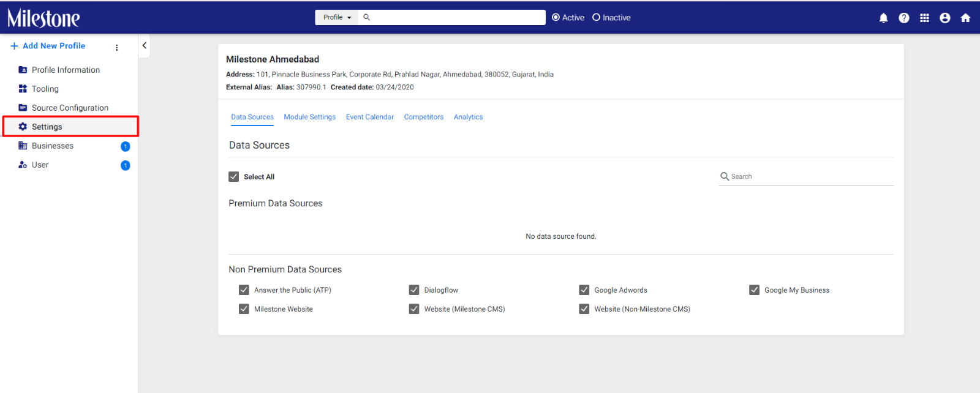Click the Alias value 307990.1
Image resolution: width=980 pixels, height=393 pixels.
tap(311, 88)
